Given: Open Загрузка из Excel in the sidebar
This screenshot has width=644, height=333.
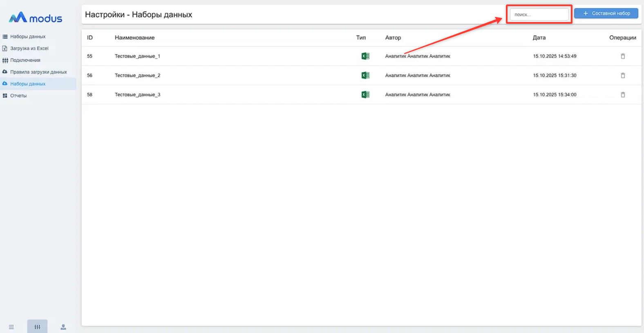Looking at the screenshot, I should (x=29, y=49).
